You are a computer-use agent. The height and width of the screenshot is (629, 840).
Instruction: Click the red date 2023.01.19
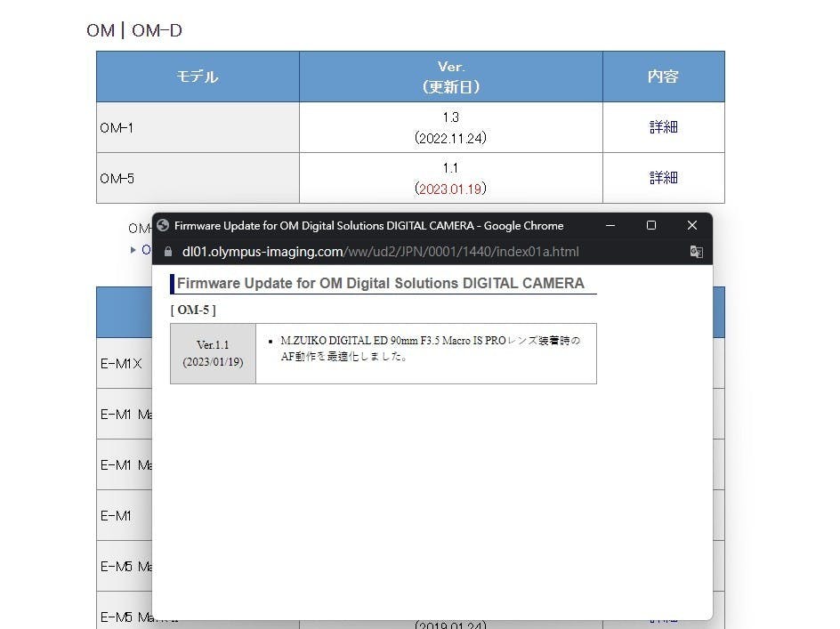point(450,189)
